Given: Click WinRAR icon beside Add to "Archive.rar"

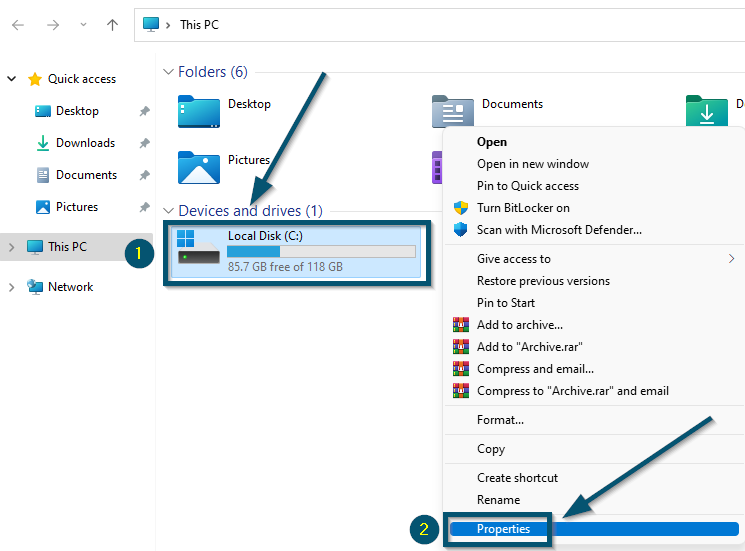Looking at the screenshot, I should point(460,346).
